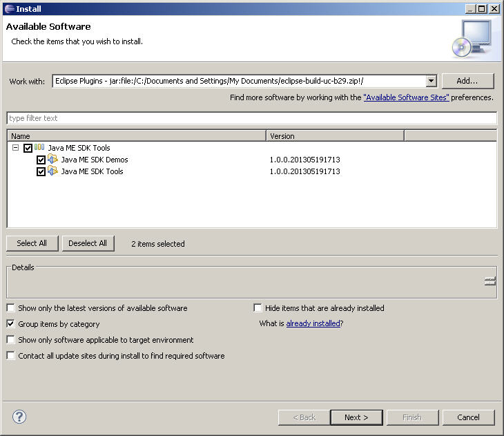
Task: Collapse the Java ME SDK Tools category
Action: click(15, 148)
